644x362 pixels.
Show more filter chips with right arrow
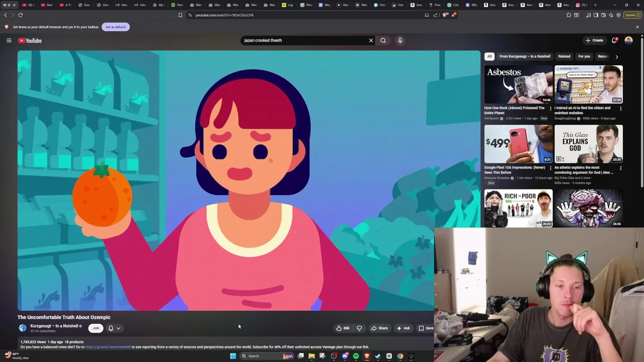click(616, 56)
